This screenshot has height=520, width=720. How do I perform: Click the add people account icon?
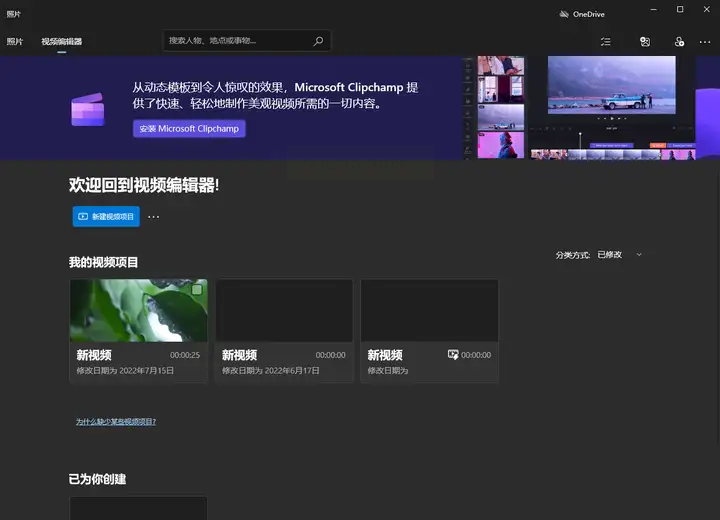679,42
